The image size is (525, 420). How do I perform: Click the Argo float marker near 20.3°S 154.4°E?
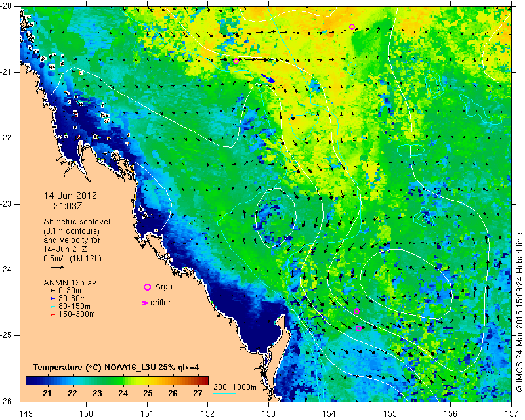(x=352, y=26)
